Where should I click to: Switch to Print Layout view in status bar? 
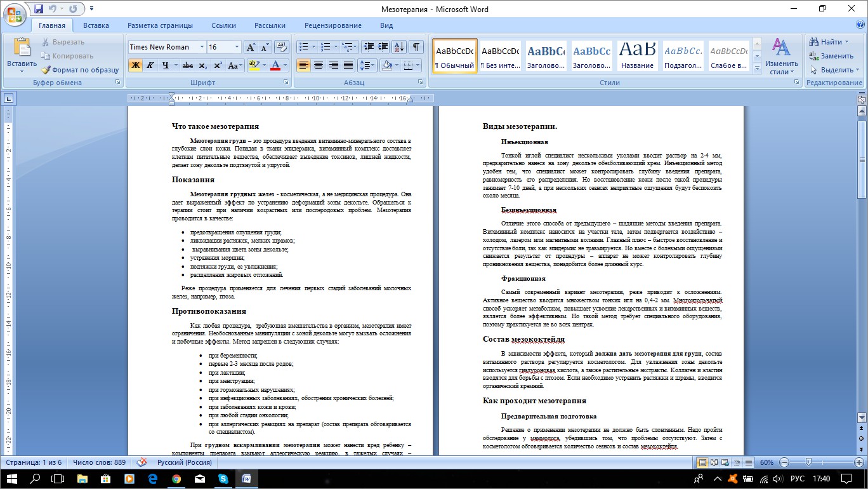pos(703,462)
